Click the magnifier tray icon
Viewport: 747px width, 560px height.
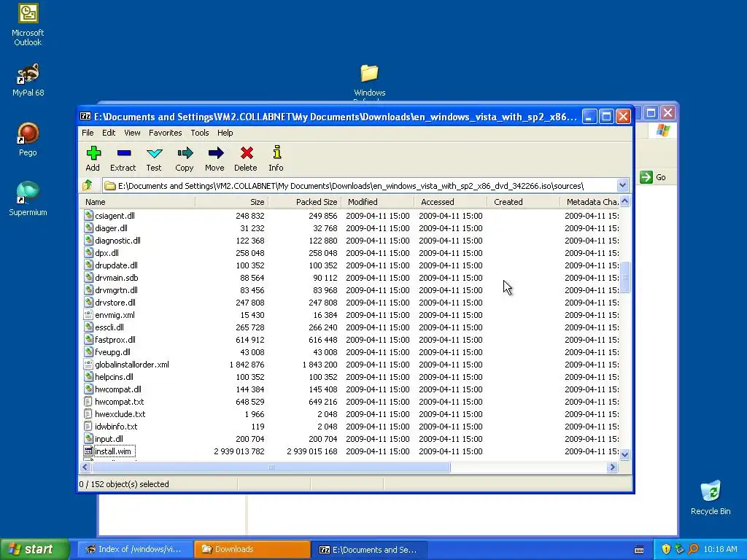[x=693, y=549]
